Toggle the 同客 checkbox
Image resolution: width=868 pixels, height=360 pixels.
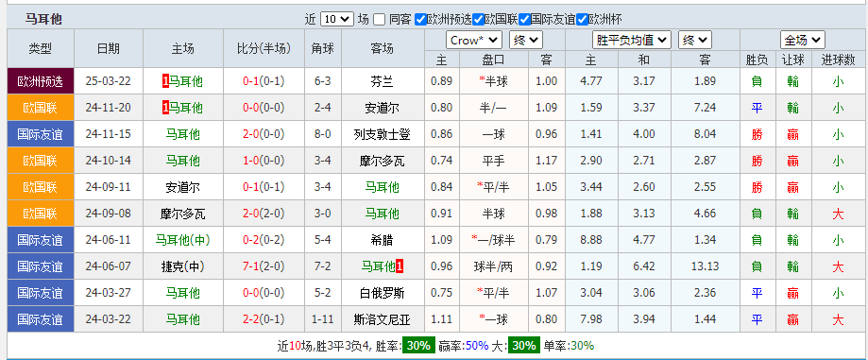379,20
